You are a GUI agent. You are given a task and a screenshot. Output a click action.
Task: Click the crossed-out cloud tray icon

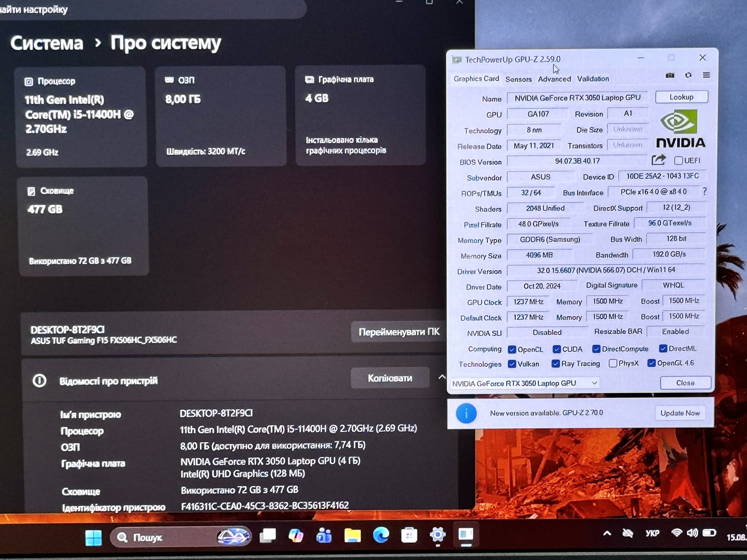click(x=628, y=533)
